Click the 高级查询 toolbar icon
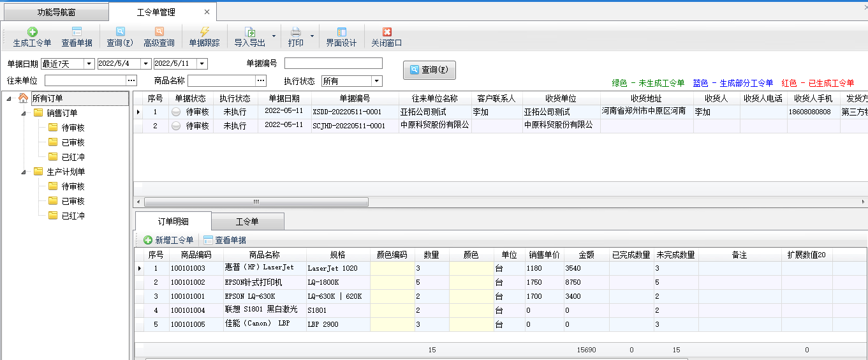Image resolution: width=868 pixels, height=360 pixels. pos(159,32)
